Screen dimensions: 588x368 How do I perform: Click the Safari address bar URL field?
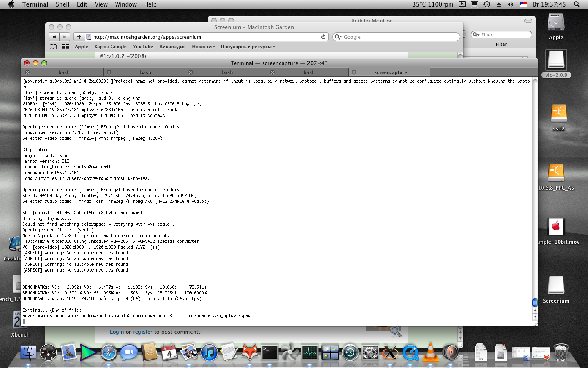click(x=207, y=37)
